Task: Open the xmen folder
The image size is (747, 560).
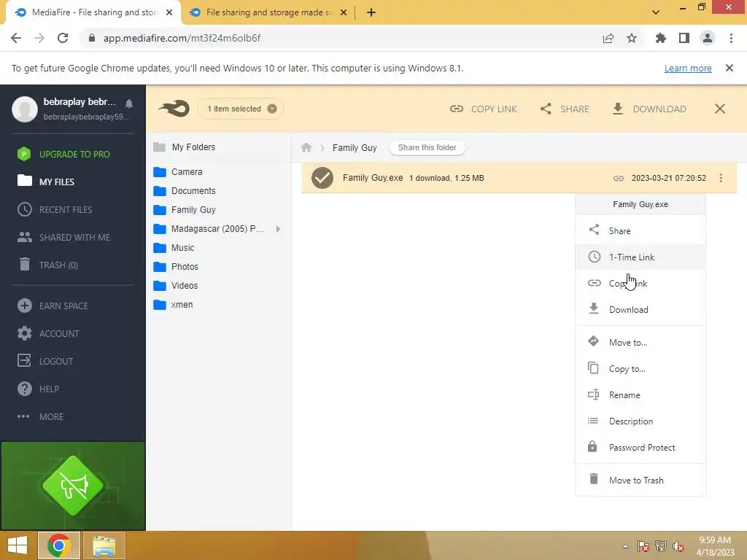Action: click(x=173, y=305)
